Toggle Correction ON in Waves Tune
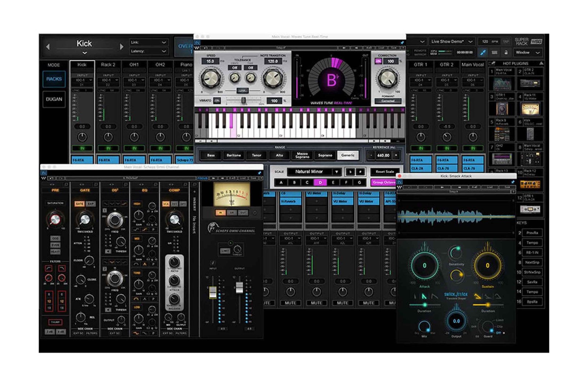The width and height of the screenshot is (588, 387). [x=378, y=61]
